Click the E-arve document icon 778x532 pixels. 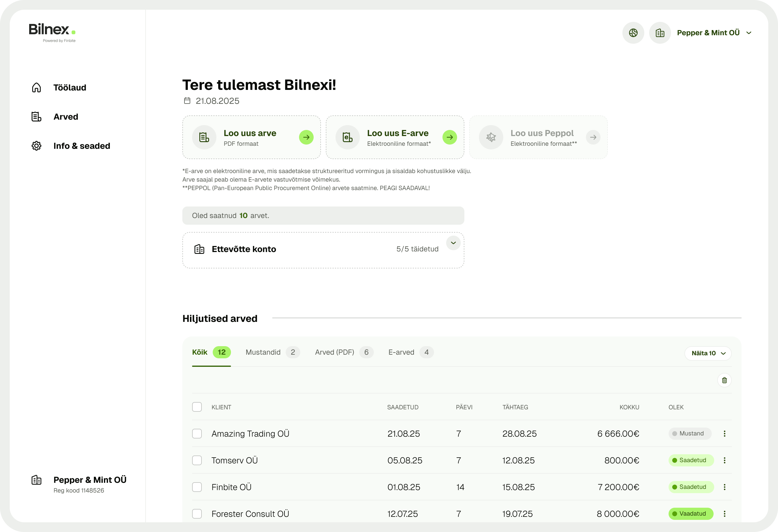(347, 137)
